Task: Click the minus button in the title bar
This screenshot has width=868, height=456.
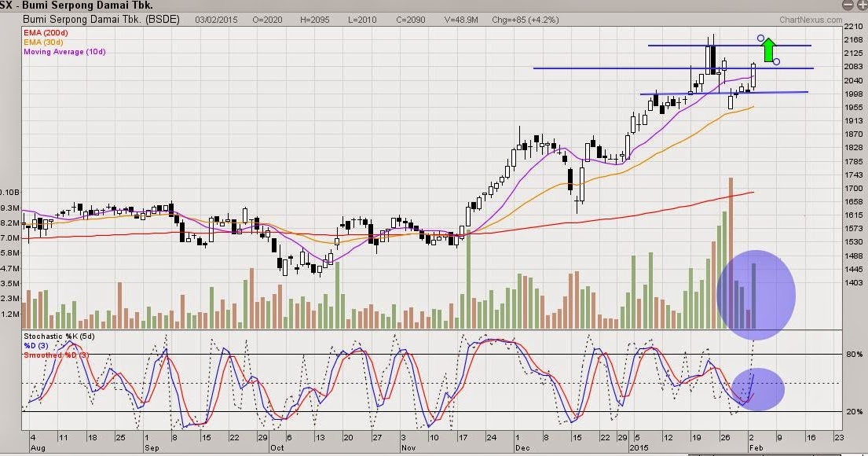Action: (848, 5)
